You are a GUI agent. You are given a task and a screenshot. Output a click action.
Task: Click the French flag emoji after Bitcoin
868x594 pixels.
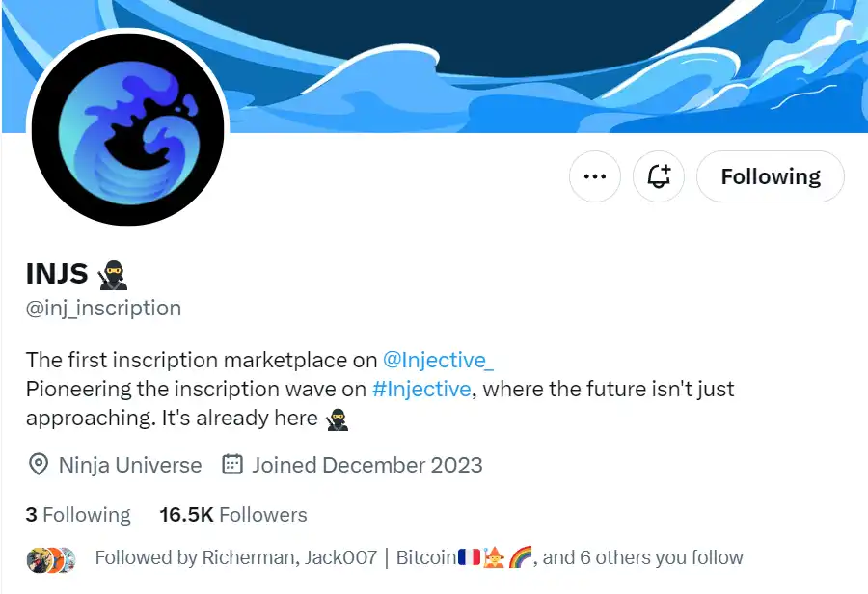click(x=469, y=557)
